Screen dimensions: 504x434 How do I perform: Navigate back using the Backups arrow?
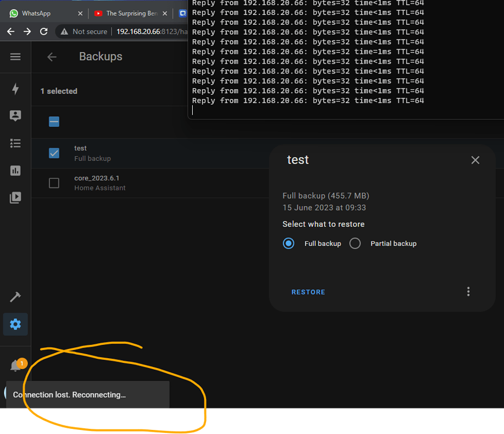coord(51,57)
